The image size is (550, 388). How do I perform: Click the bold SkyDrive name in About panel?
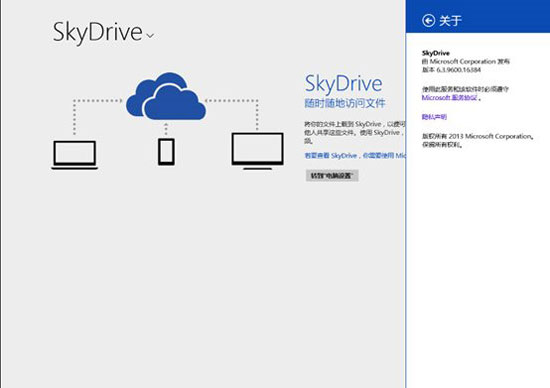pyautogui.click(x=436, y=53)
